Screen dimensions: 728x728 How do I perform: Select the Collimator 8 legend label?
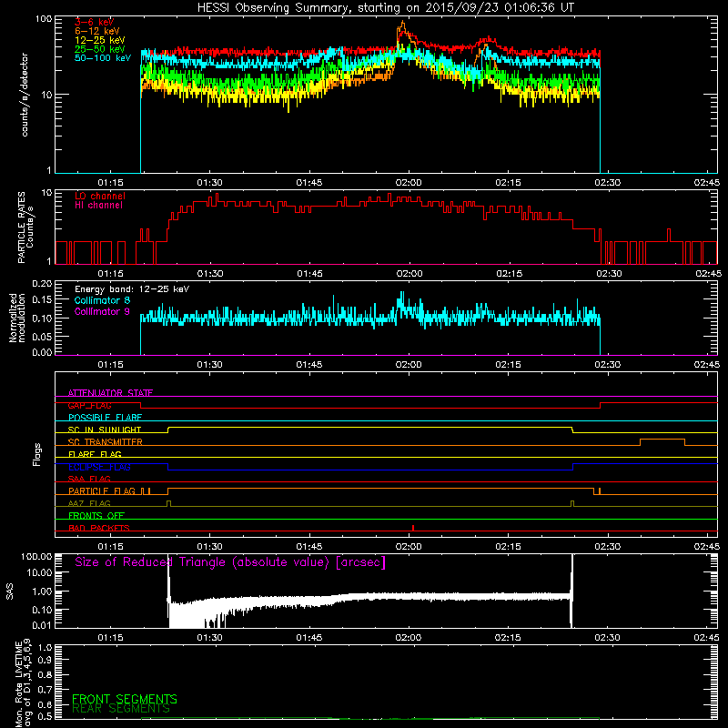(x=102, y=300)
